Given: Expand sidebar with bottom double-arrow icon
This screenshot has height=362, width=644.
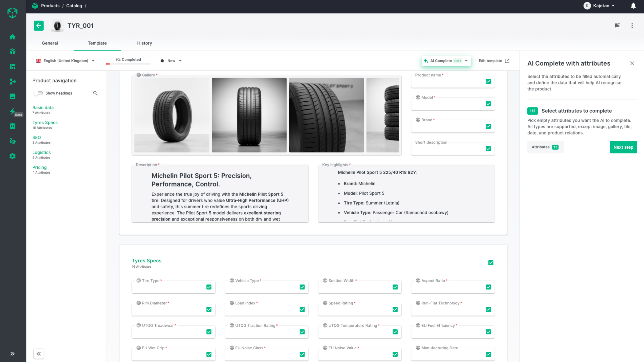Looking at the screenshot, I should (12, 353).
